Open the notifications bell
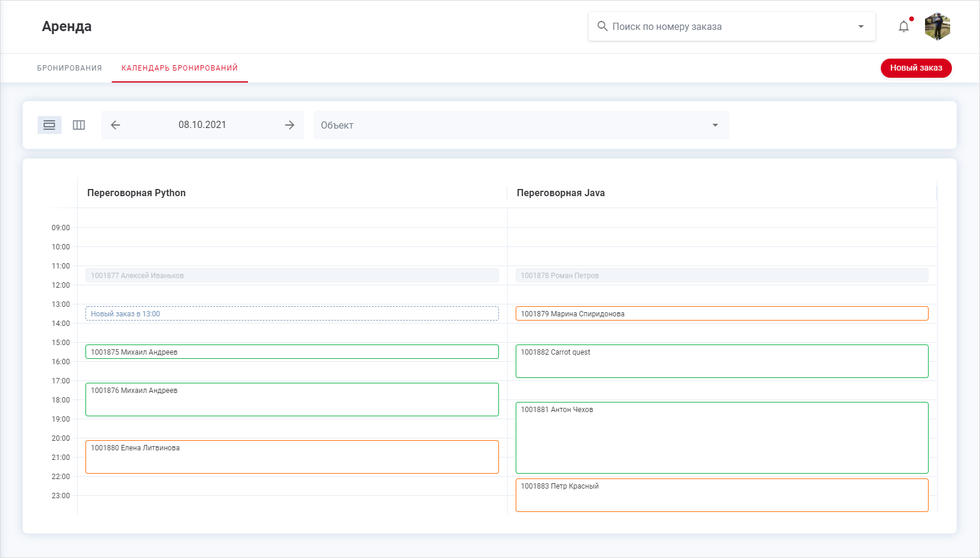980x558 pixels. coord(904,26)
